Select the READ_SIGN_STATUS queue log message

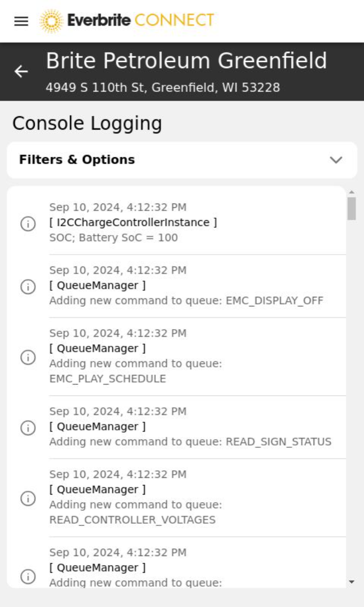coord(190,442)
